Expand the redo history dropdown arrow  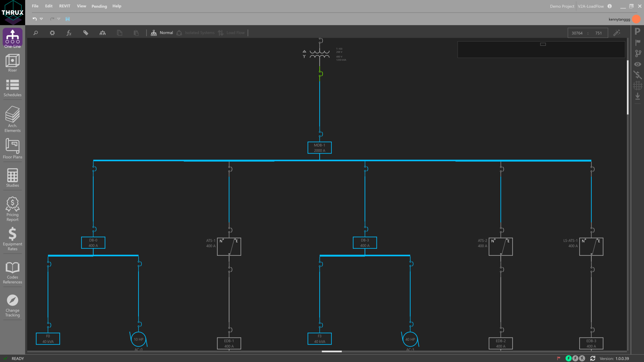pyautogui.click(x=59, y=19)
